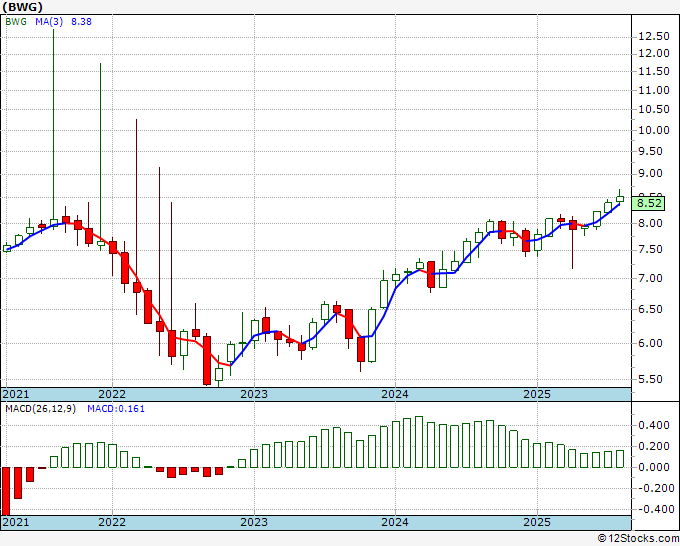Screen dimensions: 680x546
Task: Click the leftmost red MACD bar
Action: [6, 491]
